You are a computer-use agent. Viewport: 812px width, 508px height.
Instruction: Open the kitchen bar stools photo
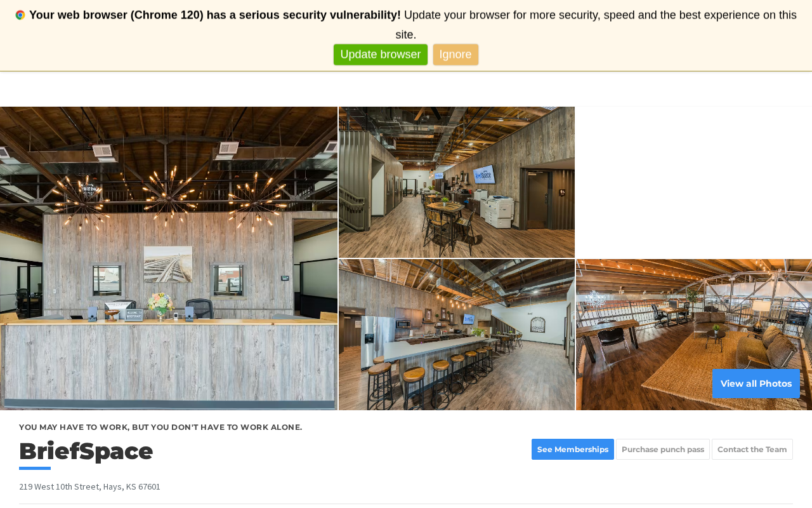point(457,335)
